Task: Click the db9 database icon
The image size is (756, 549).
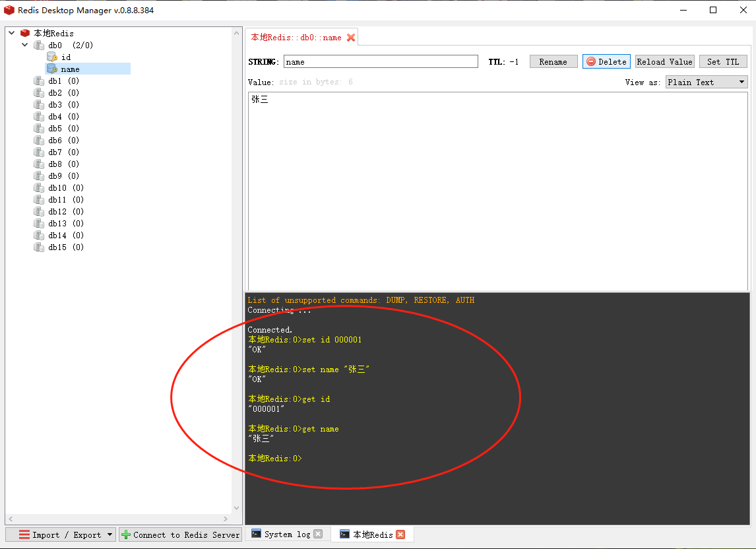Action: [x=39, y=176]
